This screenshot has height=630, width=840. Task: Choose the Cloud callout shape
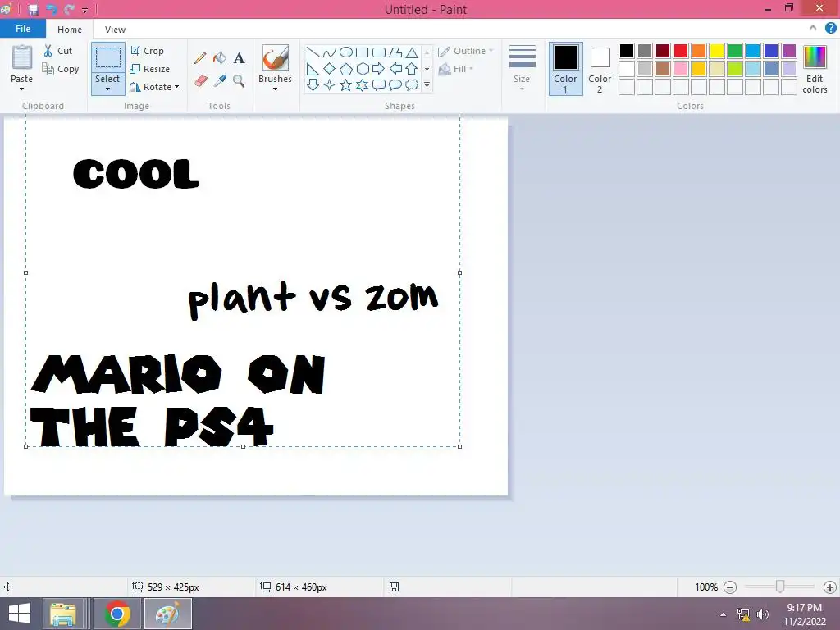(x=412, y=84)
